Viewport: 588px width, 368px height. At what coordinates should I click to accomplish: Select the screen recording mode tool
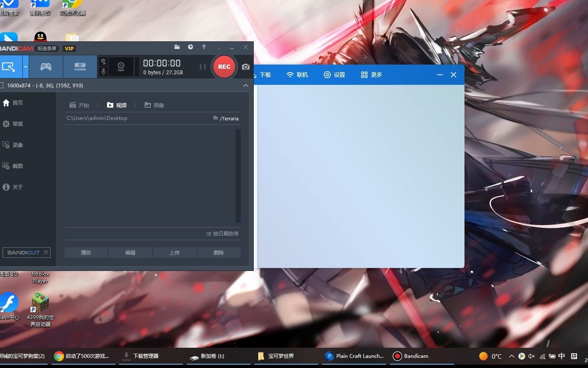click(10, 66)
